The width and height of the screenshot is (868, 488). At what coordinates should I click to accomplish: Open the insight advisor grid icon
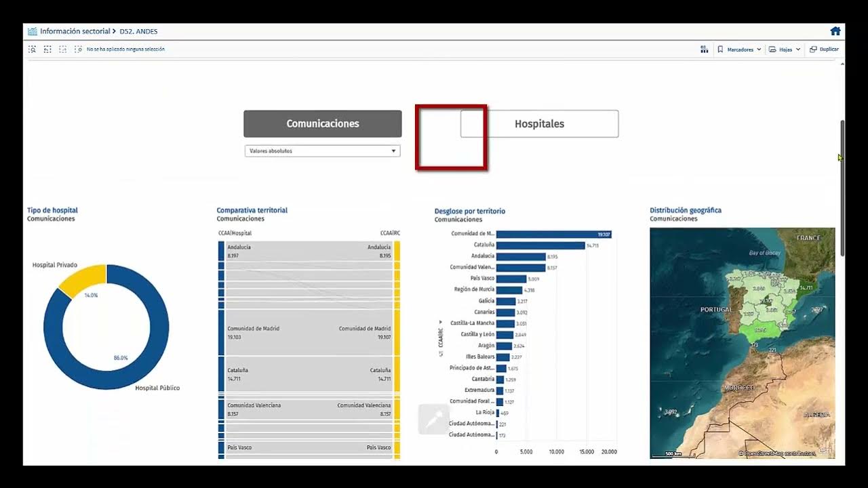(x=704, y=49)
